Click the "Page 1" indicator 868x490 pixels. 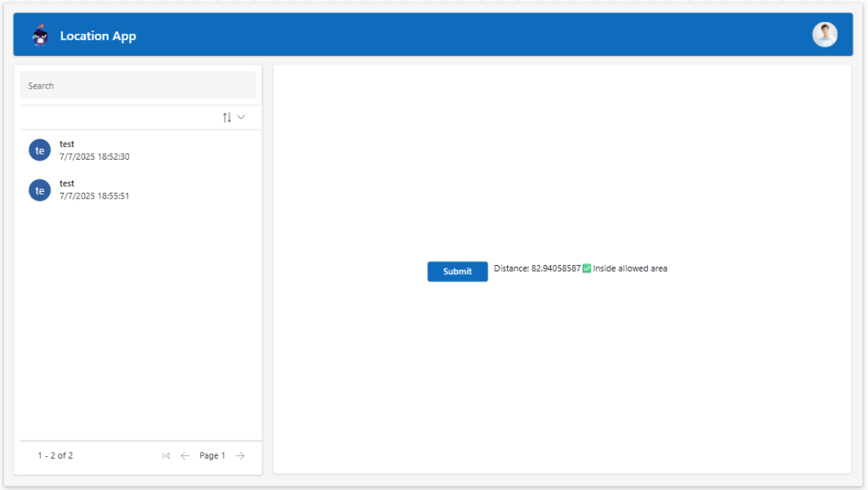pyautogui.click(x=212, y=456)
